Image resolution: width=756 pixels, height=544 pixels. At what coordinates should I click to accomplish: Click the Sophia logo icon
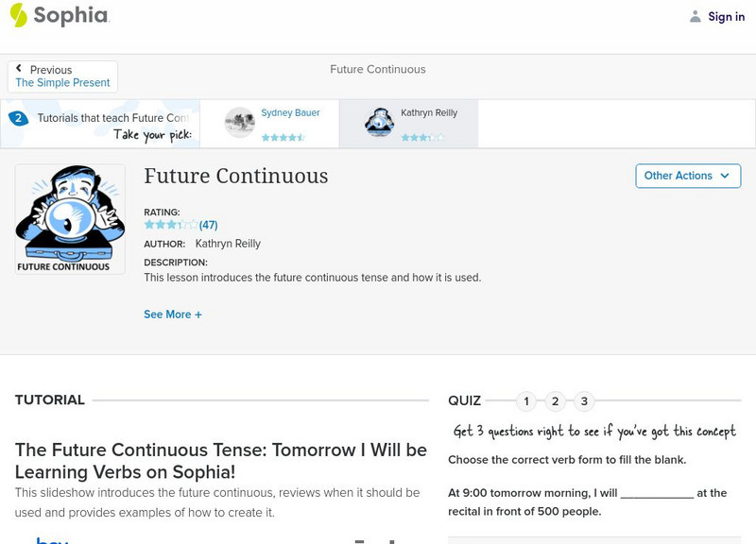[19, 15]
